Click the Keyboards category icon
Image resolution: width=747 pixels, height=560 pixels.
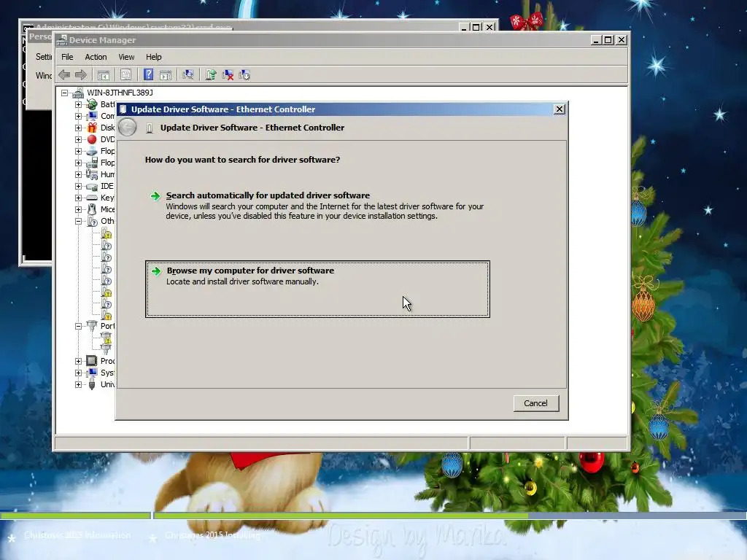[92, 198]
